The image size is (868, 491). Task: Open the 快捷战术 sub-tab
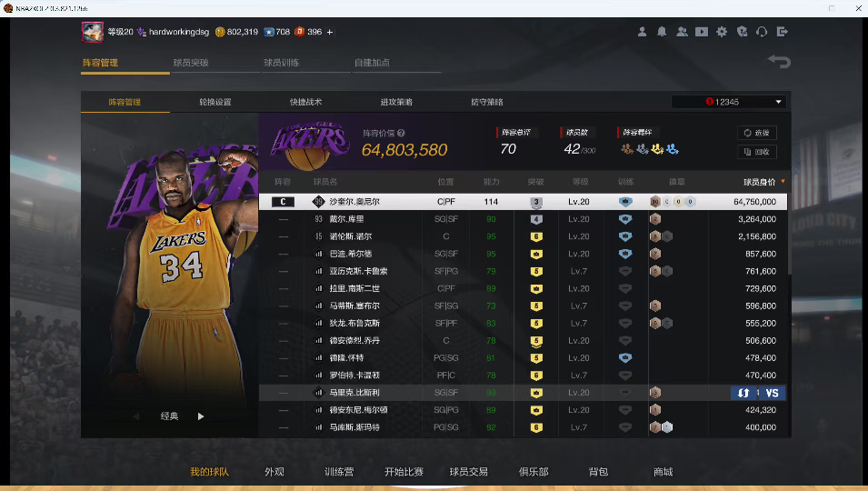point(305,102)
